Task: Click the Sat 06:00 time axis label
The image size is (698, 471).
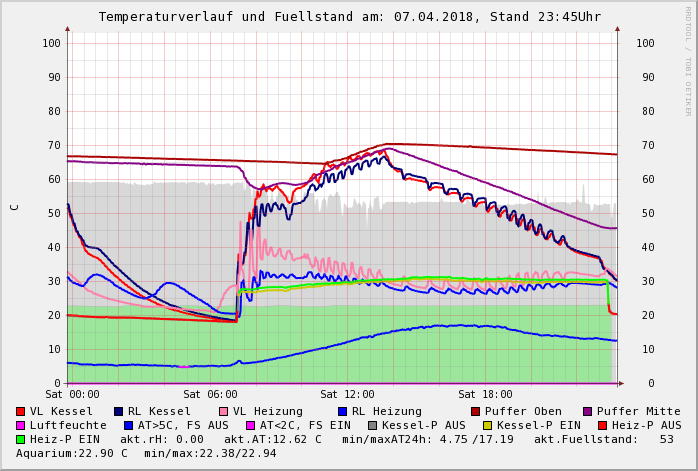Action: pos(209,394)
